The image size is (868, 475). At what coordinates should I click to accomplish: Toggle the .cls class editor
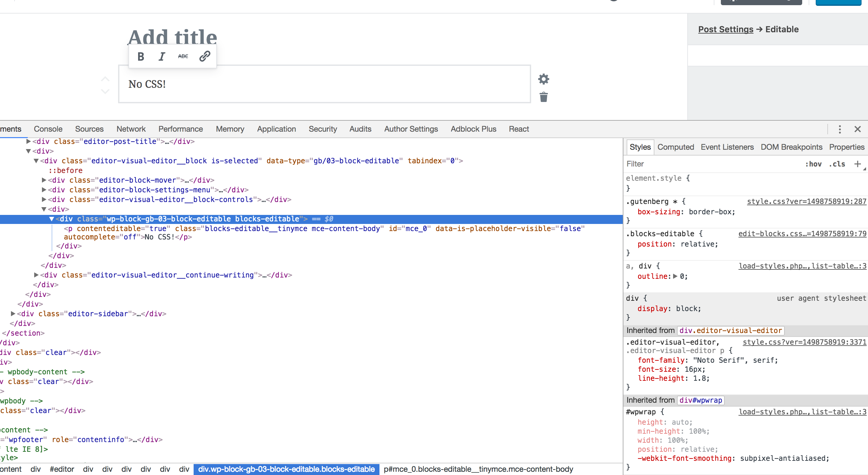[837, 164]
